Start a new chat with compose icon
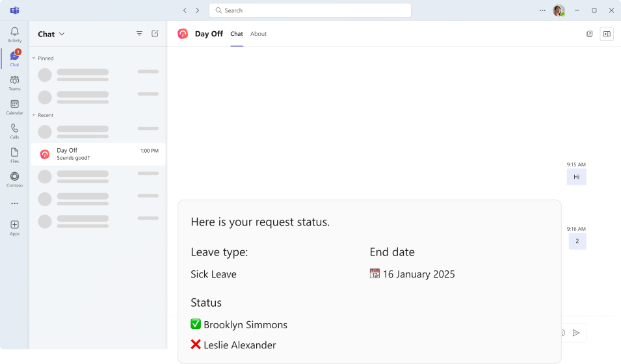Screen dimensions: 621x364 click(x=155, y=34)
